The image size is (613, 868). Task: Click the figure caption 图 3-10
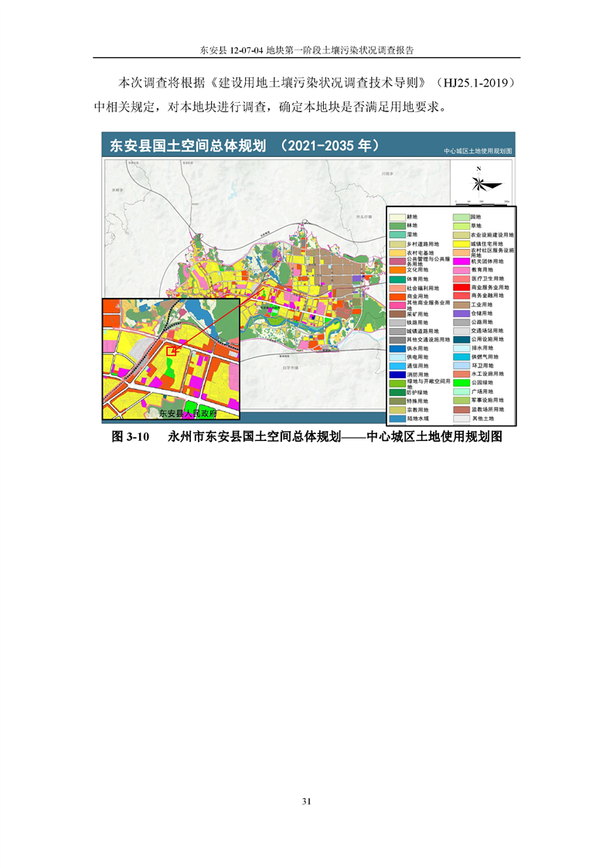[x=130, y=437]
